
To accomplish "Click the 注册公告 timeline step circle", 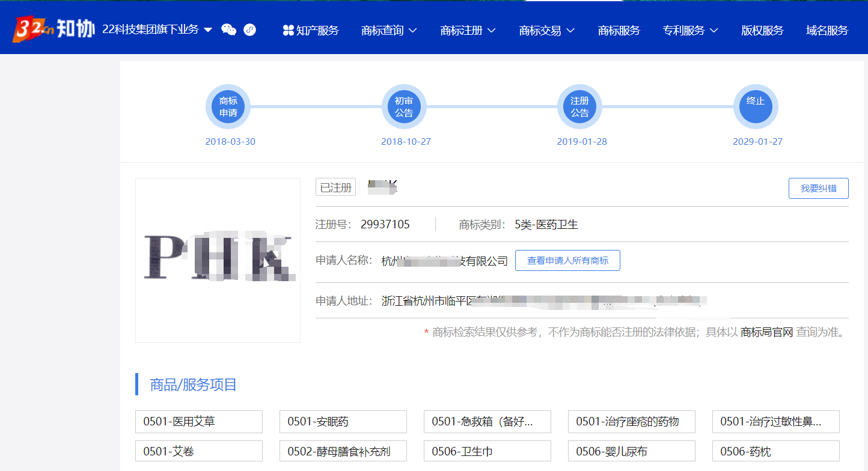I will [x=580, y=107].
